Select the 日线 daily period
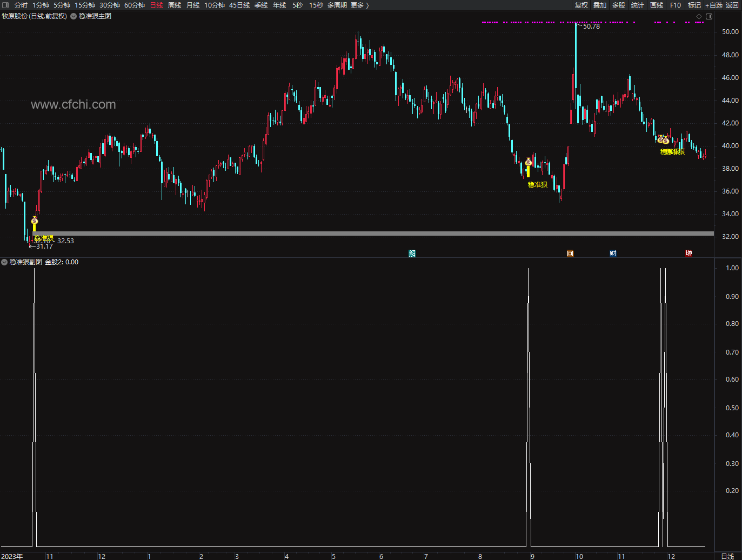The height and width of the screenshot is (560, 742). tap(156, 5)
